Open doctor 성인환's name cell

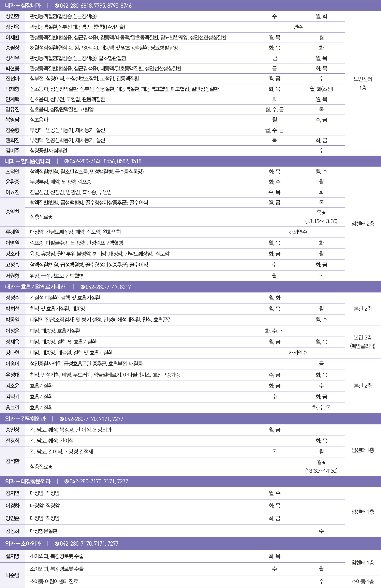12,16
